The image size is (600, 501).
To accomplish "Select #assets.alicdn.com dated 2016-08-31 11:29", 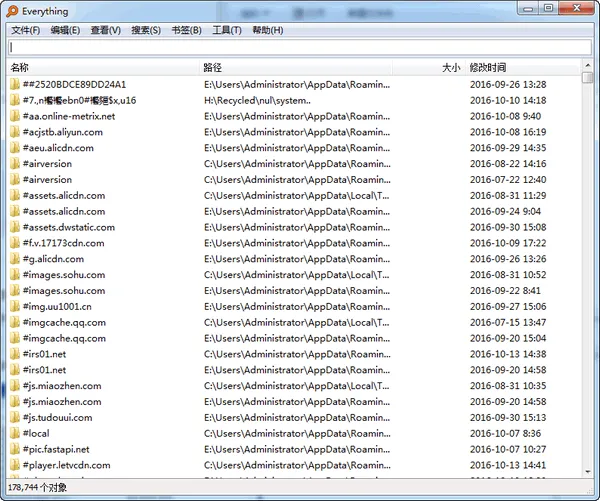I will click(64, 196).
